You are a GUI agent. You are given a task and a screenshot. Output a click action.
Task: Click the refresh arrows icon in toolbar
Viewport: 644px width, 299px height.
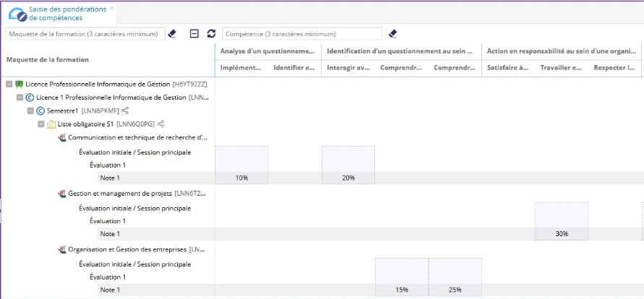(x=211, y=34)
